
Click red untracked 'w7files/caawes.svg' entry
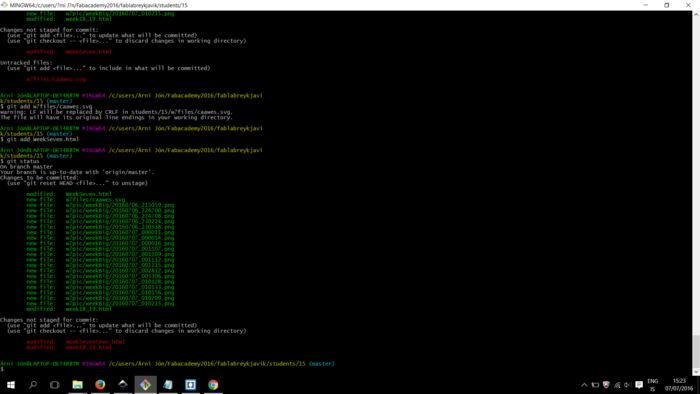pyautogui.click(x=56, y=79)
